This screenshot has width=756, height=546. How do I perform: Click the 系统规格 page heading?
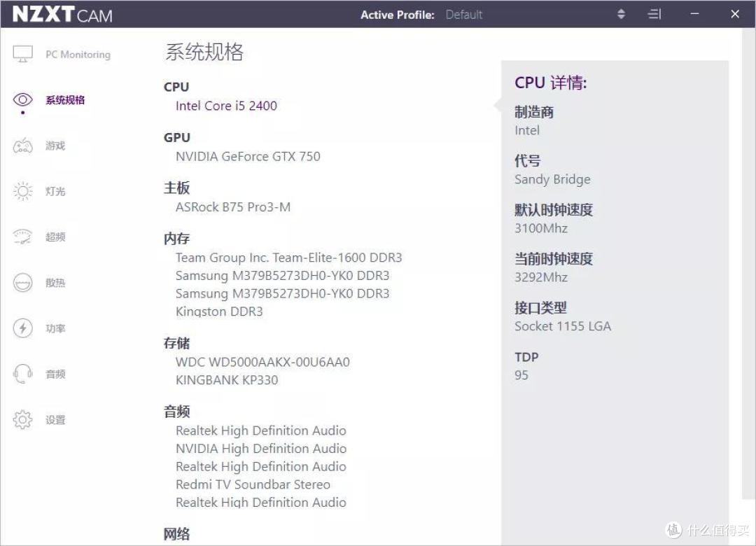(x=204, y=52)
